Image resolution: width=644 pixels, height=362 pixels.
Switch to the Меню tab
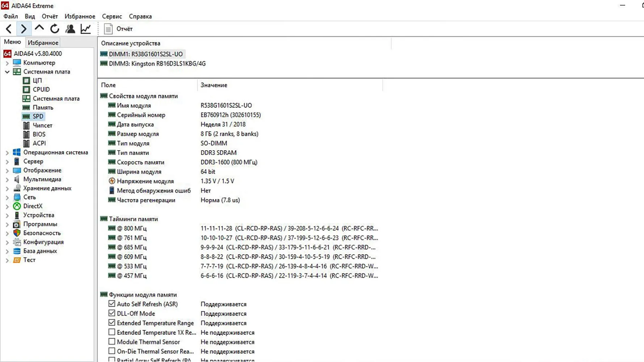[x=12, y=42]
